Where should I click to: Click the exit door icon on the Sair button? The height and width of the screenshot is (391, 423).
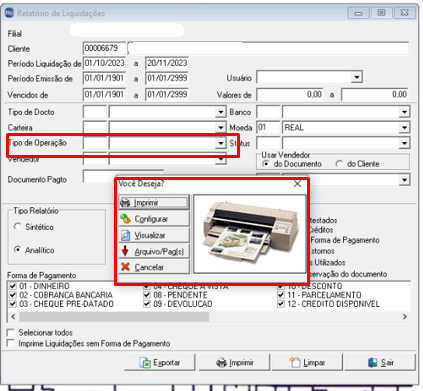[373, 362]
